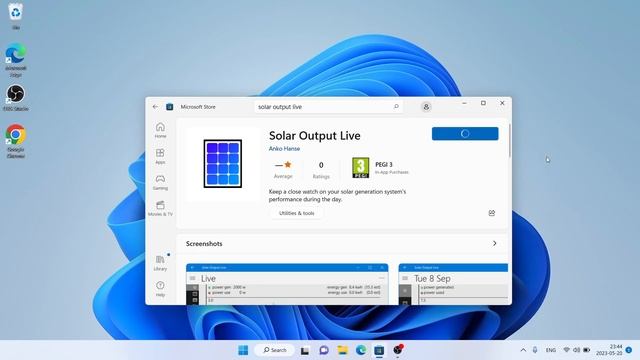The height and width of the screenshot is (360, 640).
Task: Click Microsoft Store taskbar icon
Action: click(379, 350)
